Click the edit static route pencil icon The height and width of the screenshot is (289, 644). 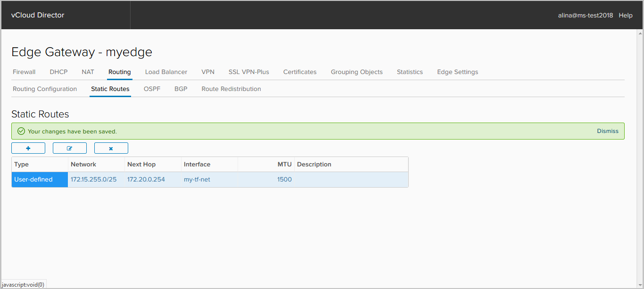(x=70, y=148)
